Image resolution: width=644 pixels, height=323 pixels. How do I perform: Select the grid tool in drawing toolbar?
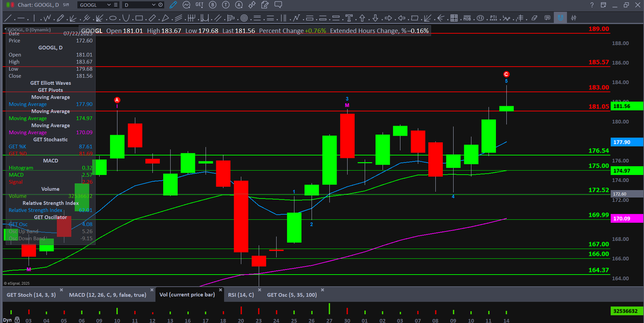pyautogui.click(x=454, y=18)
